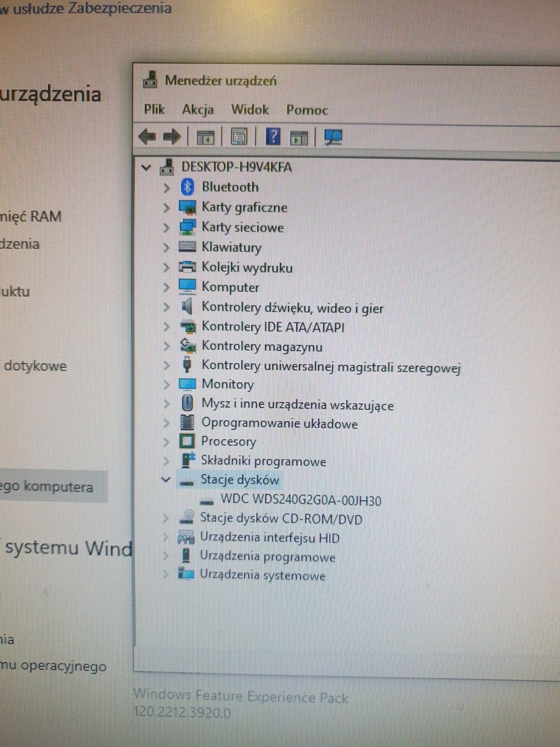
Task: Click the highlighted 'ego komputera' button in Settings
Action: pyautogui.click(x=53, y=487)
